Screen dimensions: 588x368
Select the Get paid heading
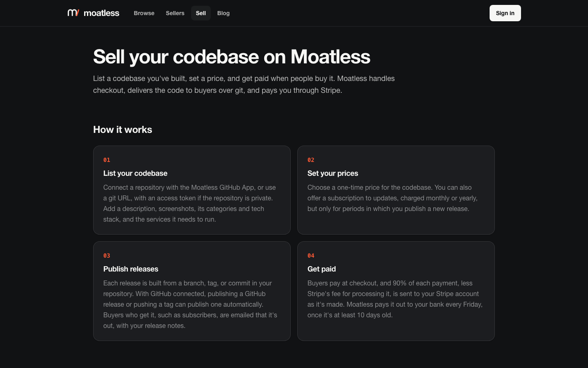[x=322, y=269]
